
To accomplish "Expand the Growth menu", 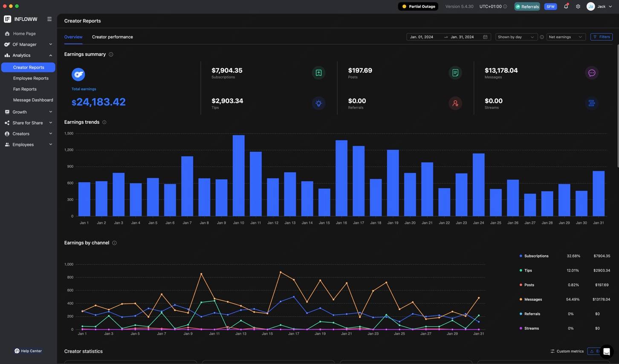I will pyautogui.click(x=28, y=112).
